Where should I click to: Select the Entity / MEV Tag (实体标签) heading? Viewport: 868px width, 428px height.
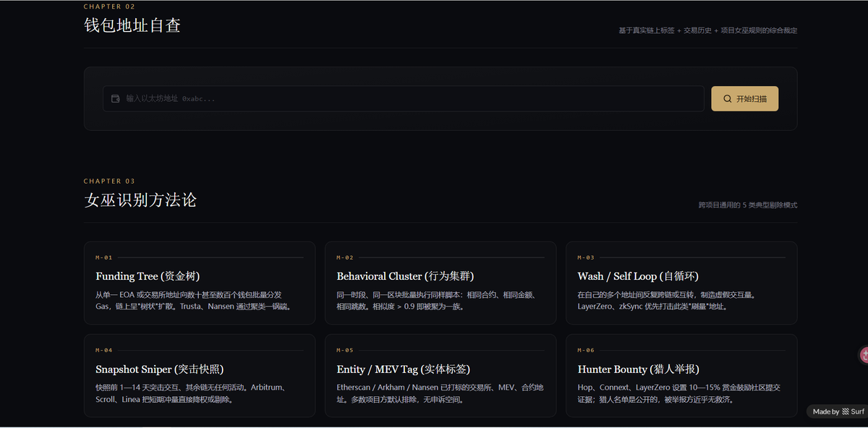[403, 369]
